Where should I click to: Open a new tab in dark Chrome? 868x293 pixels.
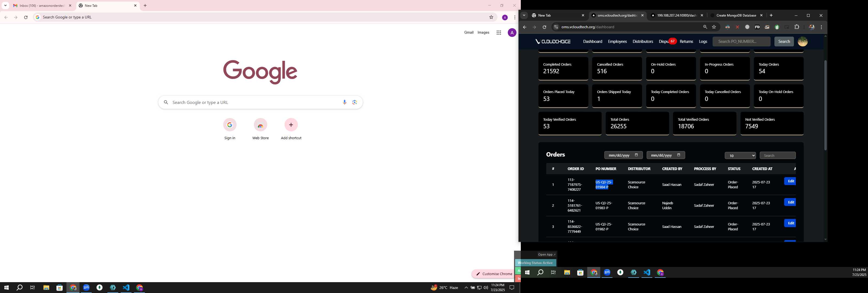pyautogui.click(x=771, y=15)
